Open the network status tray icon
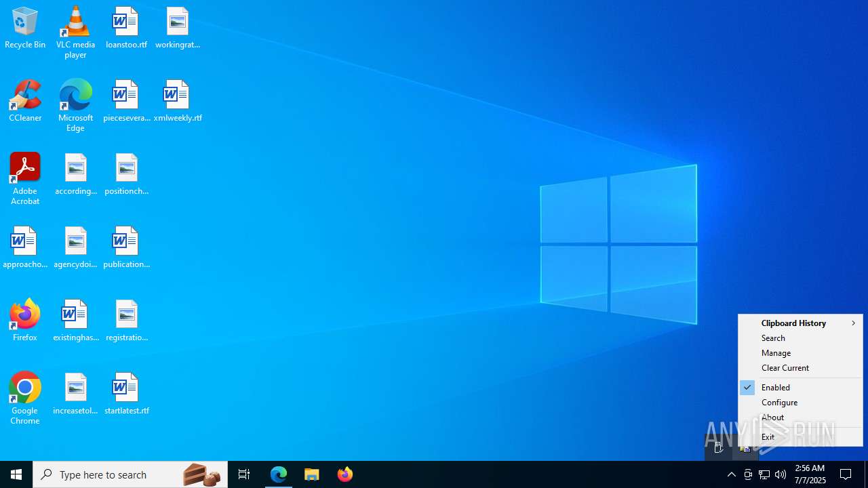This screenshot has height=488, width=868. pos(764,474)
